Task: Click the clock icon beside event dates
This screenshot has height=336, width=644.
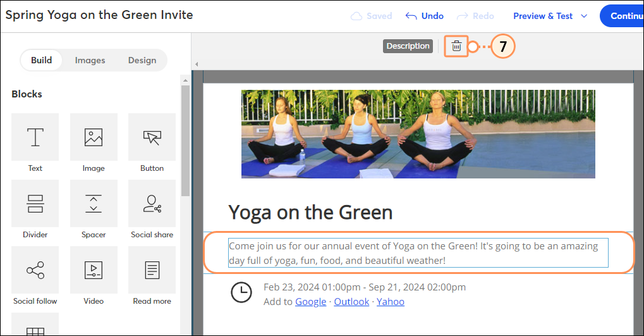Action: coord(241,292)
